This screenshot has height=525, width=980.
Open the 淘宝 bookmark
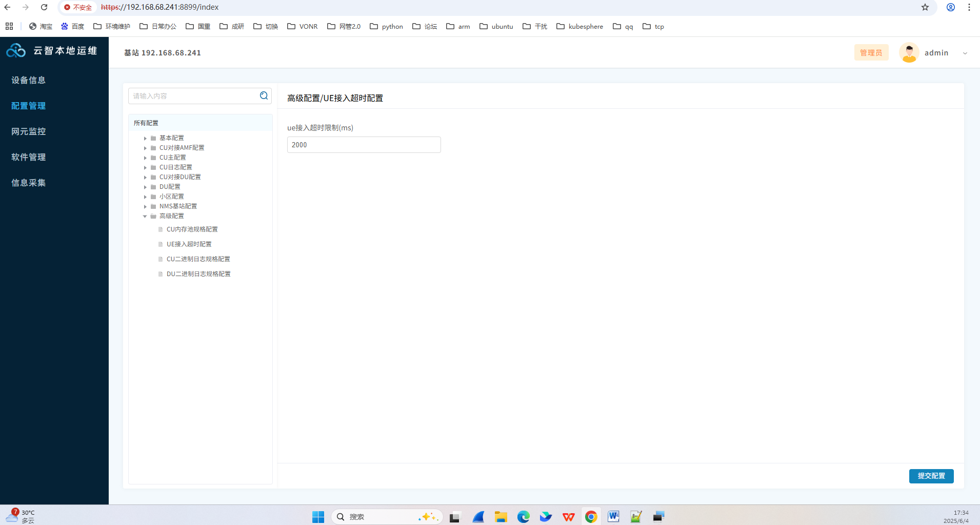(41, 26)
